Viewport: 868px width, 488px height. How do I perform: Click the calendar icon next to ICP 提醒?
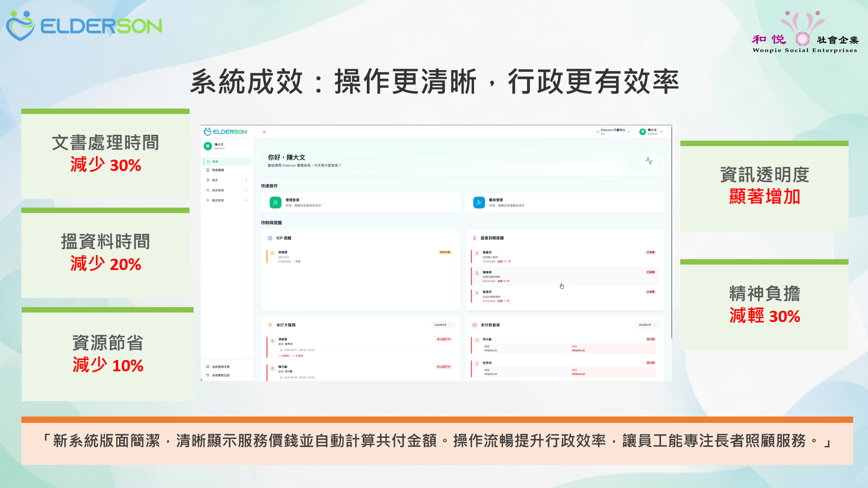270,238
